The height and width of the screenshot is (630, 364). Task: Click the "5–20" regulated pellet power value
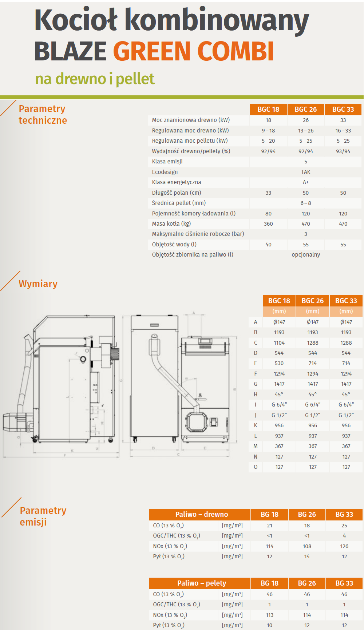pyautogui.click(x=268, y=141)
